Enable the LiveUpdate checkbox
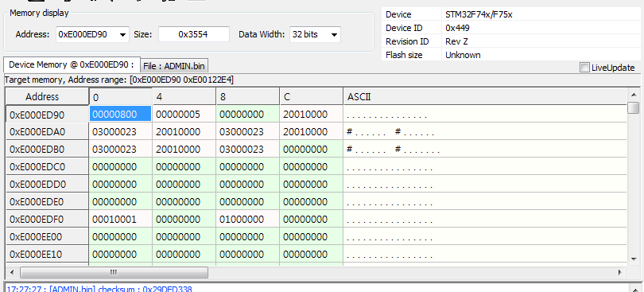 pos(584,68)
